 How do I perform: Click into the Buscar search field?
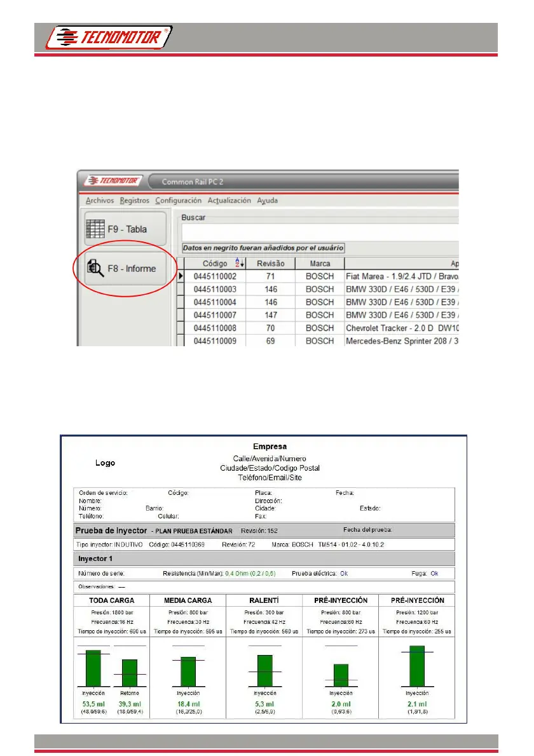coord(320,233)
